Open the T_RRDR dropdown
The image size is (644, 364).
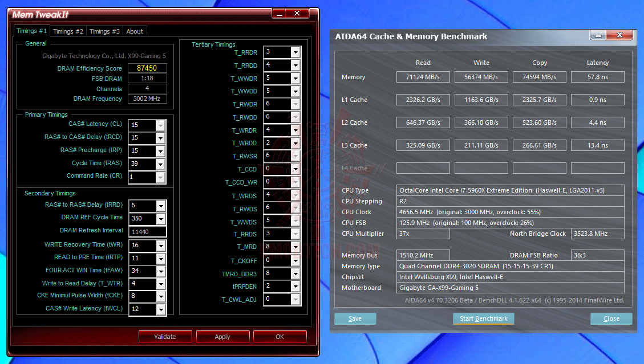[295, 52]
